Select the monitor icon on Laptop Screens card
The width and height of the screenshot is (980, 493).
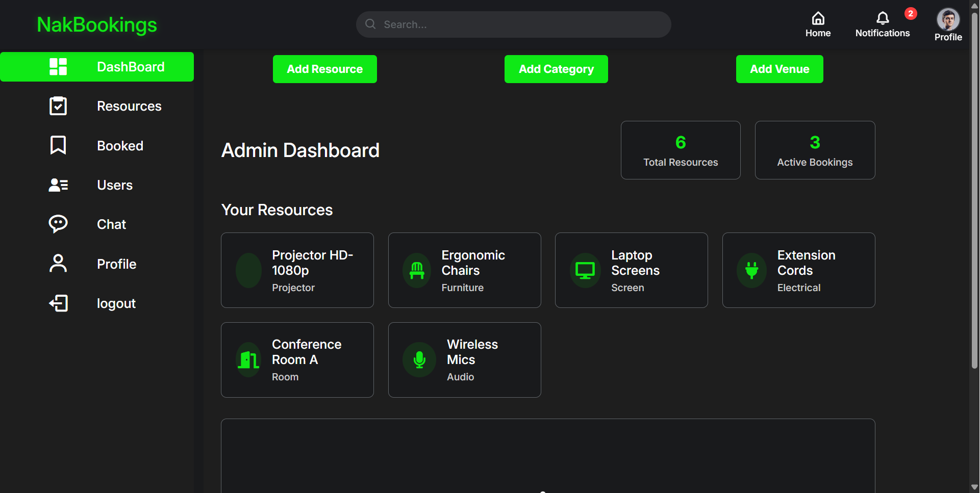pyautogui.click(x=584, y=270)
